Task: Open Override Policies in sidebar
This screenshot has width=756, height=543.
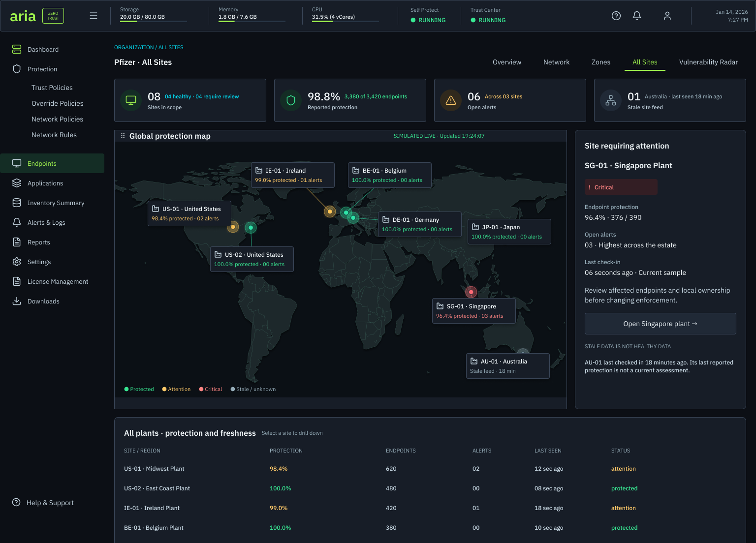Action: coord(58,103)
